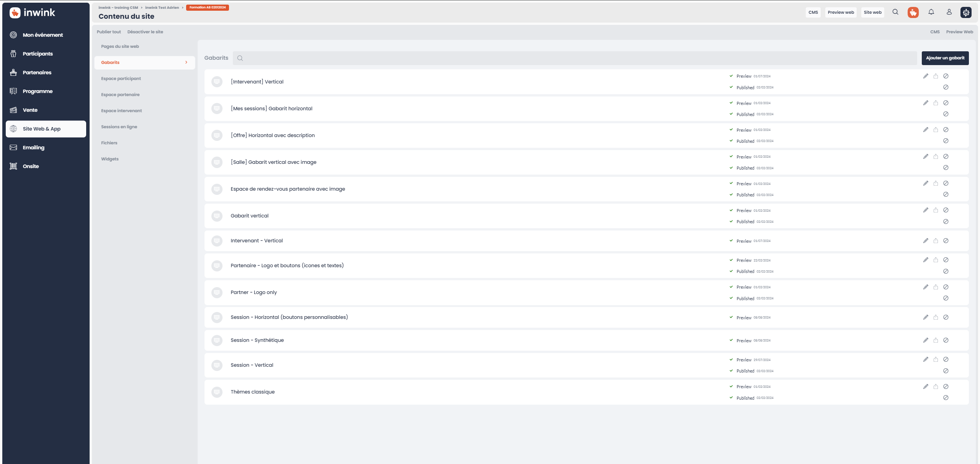The image size is (980, 464).
Task: Click the inwink logo
Action: point(32,13)
